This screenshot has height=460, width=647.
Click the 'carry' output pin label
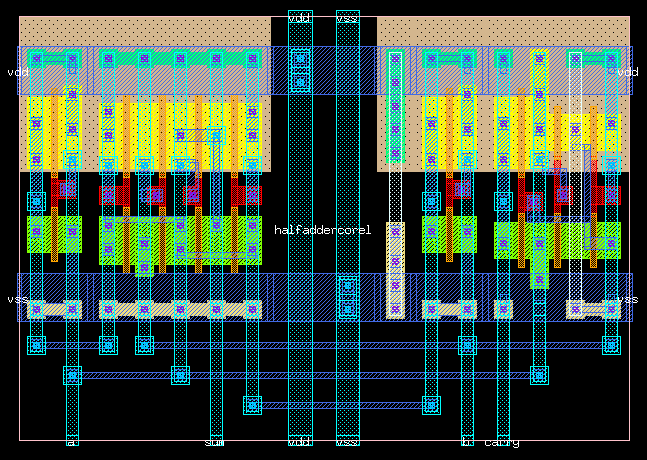click(501, 441)
